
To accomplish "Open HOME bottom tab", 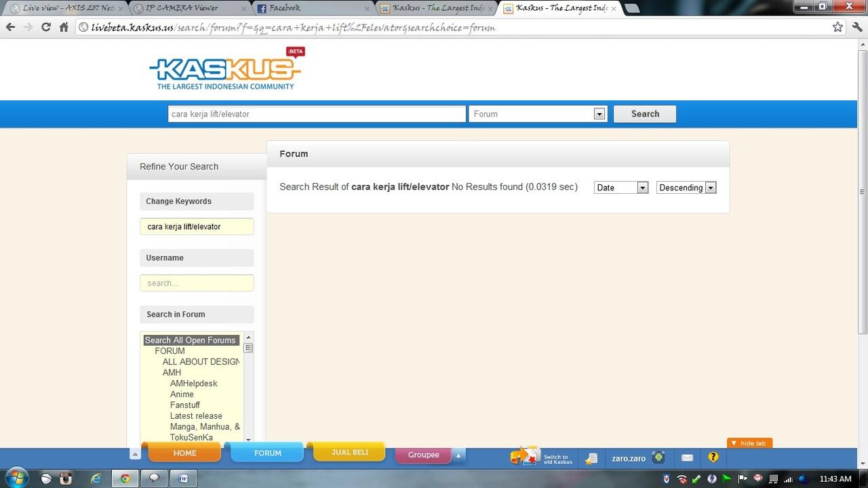I will click(184, 453).
